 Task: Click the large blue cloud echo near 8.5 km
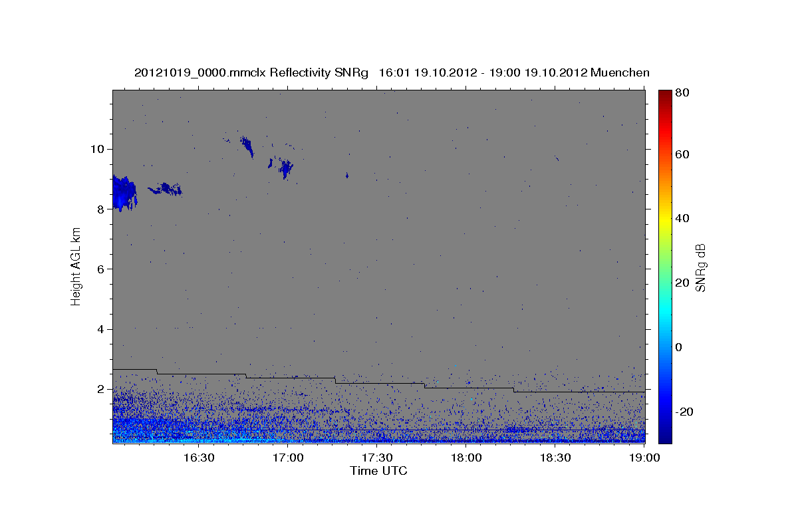pyautogui.click(x=123, y=193)
